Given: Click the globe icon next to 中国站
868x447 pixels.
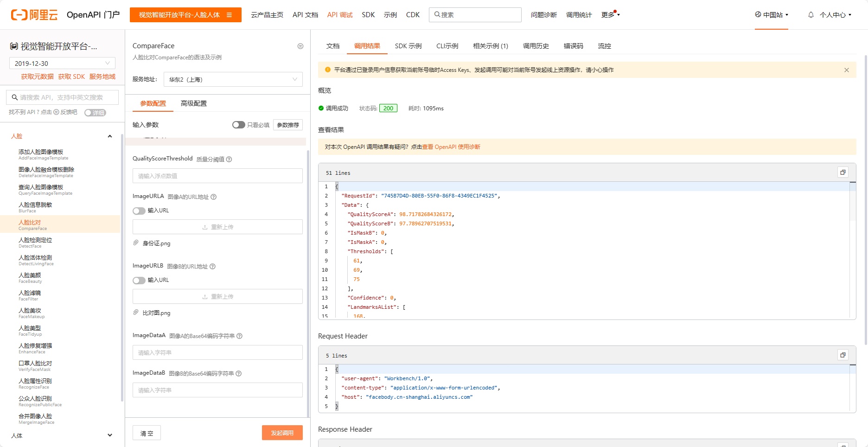Looking at the screenshot, I should [x=758, y=14].
